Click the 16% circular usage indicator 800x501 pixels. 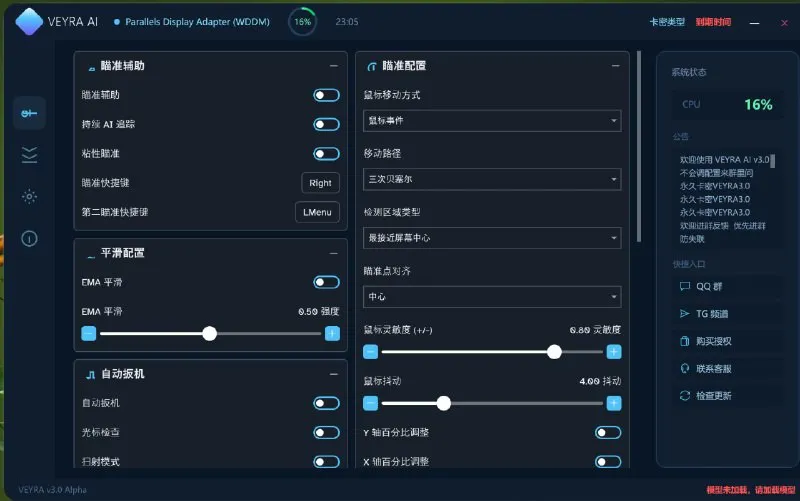tap(302, 21)
